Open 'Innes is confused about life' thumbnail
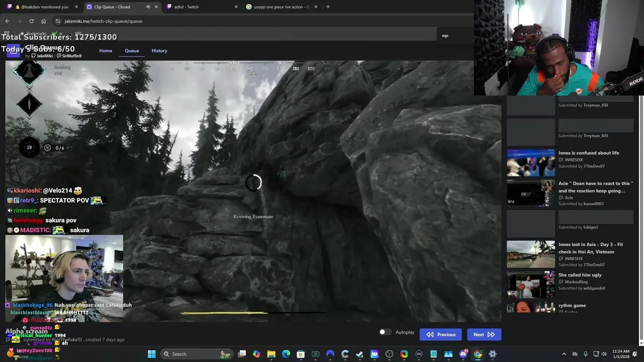This screenshot has width=644, height=362. (x=531, y=162)
